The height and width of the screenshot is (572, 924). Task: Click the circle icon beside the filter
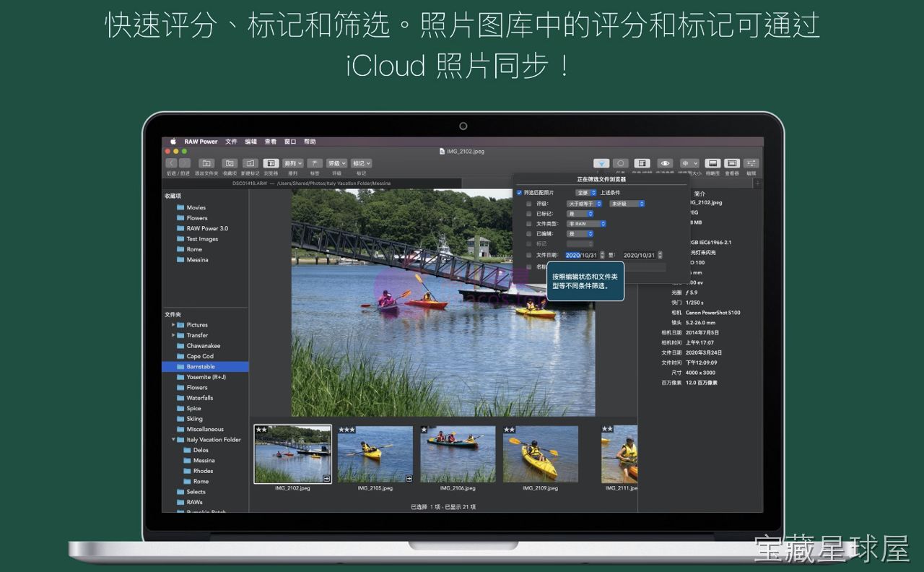click(x=621, y=163)
